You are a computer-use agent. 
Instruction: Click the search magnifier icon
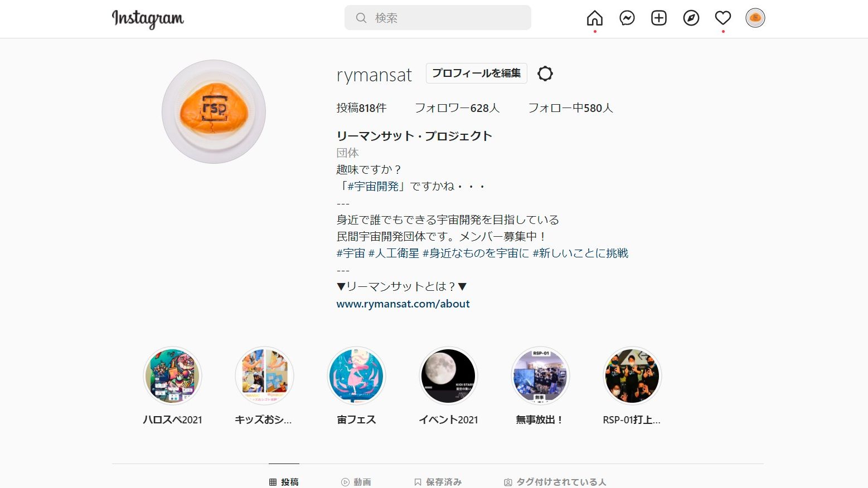point(361,18)
